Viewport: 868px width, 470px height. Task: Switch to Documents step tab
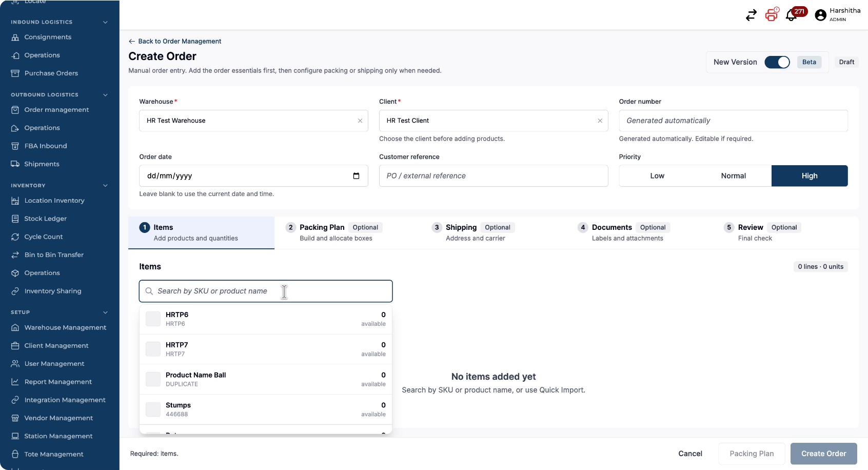tap(640, 232)
